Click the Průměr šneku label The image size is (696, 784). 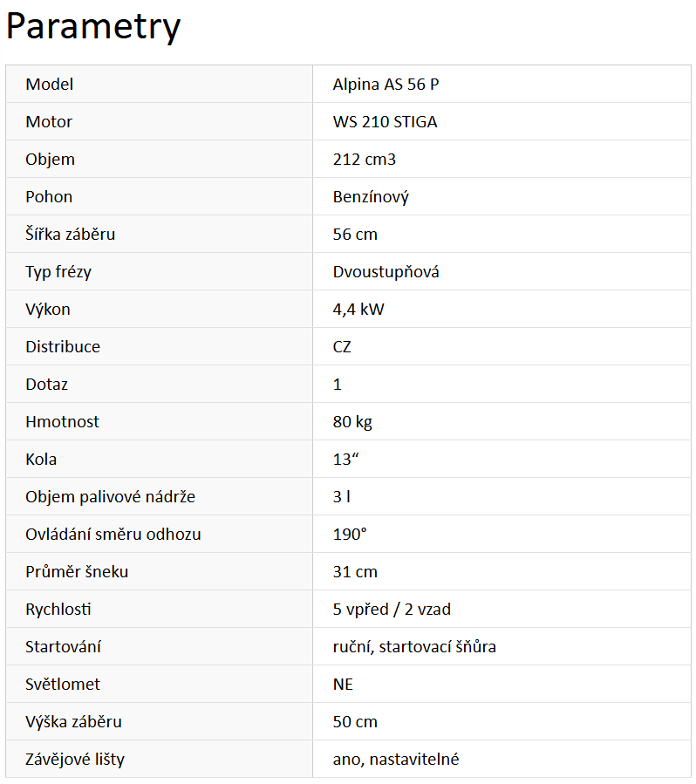77,572
